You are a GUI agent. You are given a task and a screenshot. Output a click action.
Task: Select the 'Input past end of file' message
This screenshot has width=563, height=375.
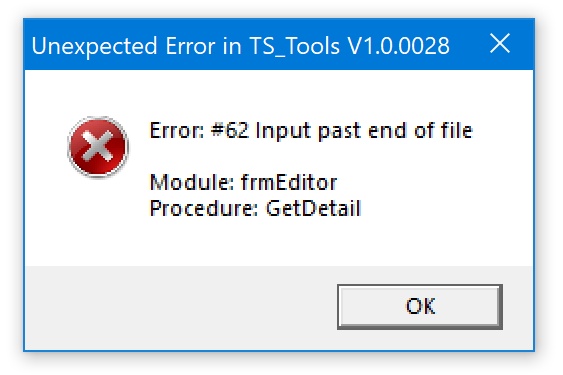click(x=364, y=130)
